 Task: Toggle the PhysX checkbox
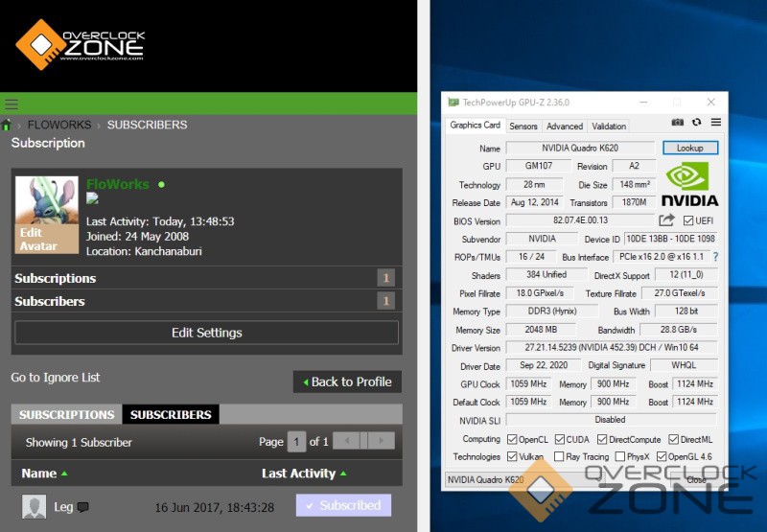coord(619,456)
